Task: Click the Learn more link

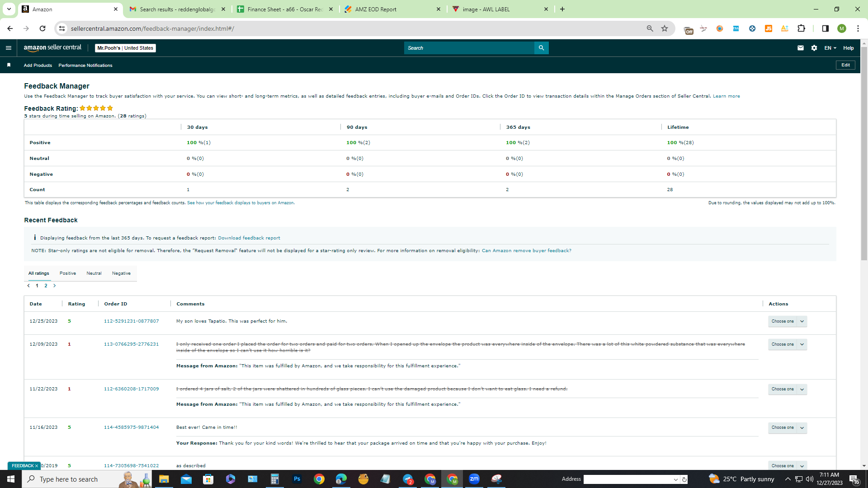Action: click(x=726, y=96)
